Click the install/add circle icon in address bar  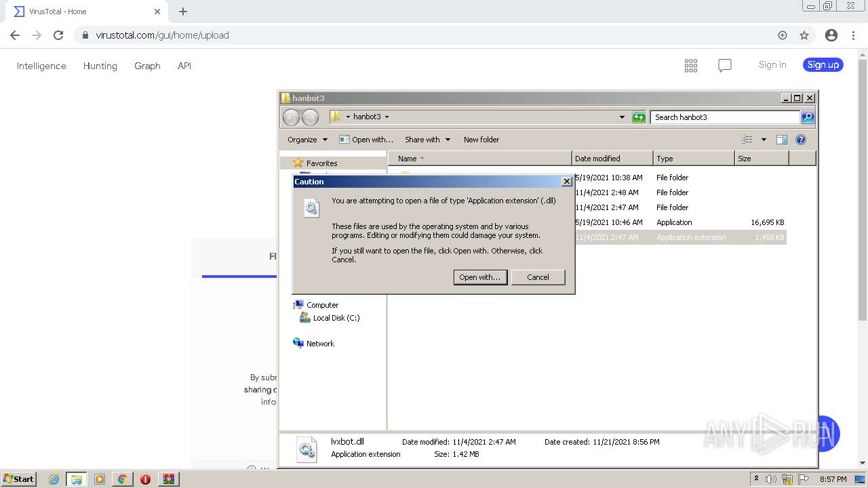point(783,35)
